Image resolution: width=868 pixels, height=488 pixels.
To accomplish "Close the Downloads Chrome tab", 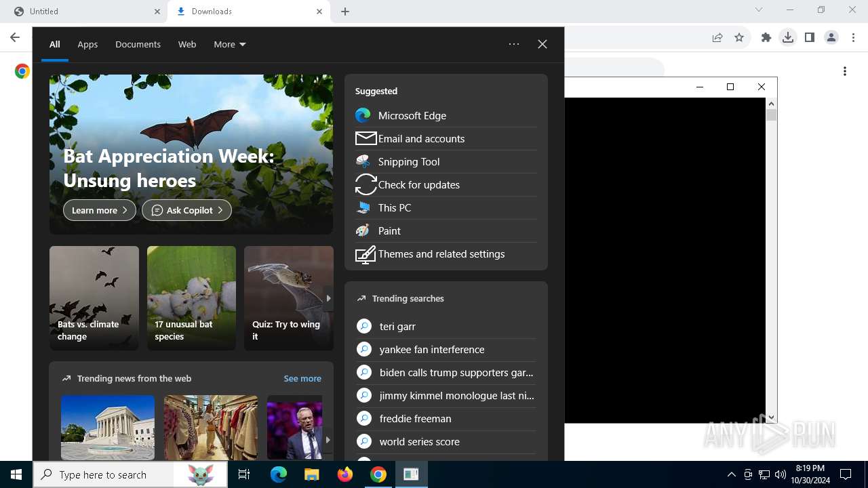I will click(319, 12).
